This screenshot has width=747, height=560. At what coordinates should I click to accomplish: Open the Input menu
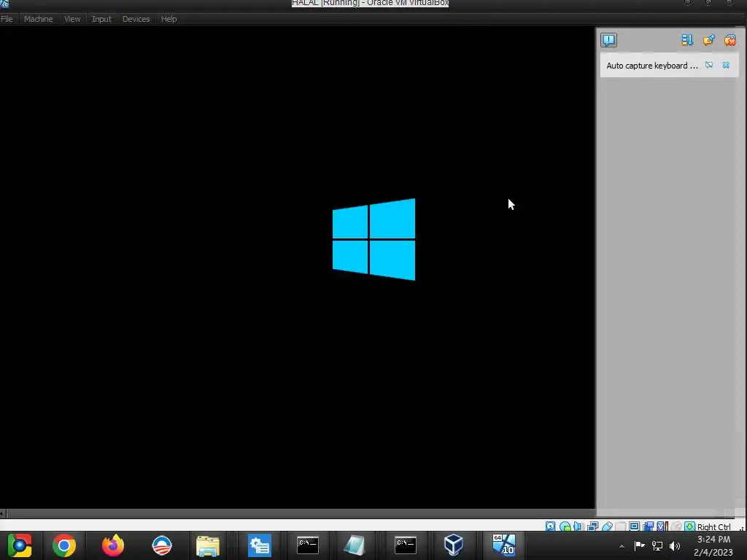(101, 19)
